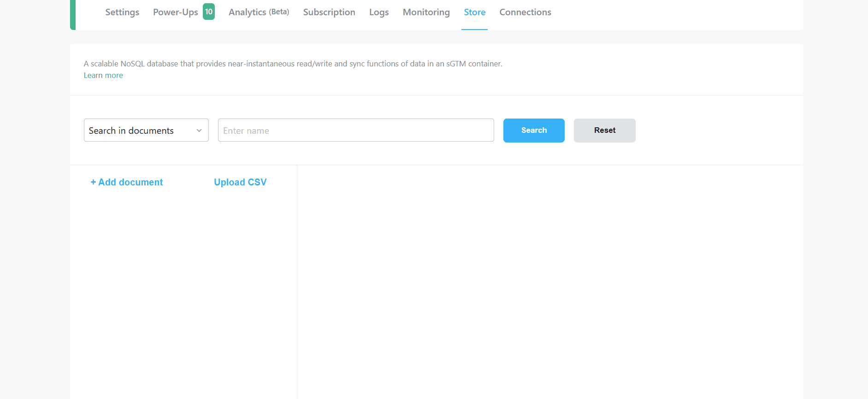Click Upload CSV
The width and height of the screenshot is (868, 399).
(x=240, y=182)
